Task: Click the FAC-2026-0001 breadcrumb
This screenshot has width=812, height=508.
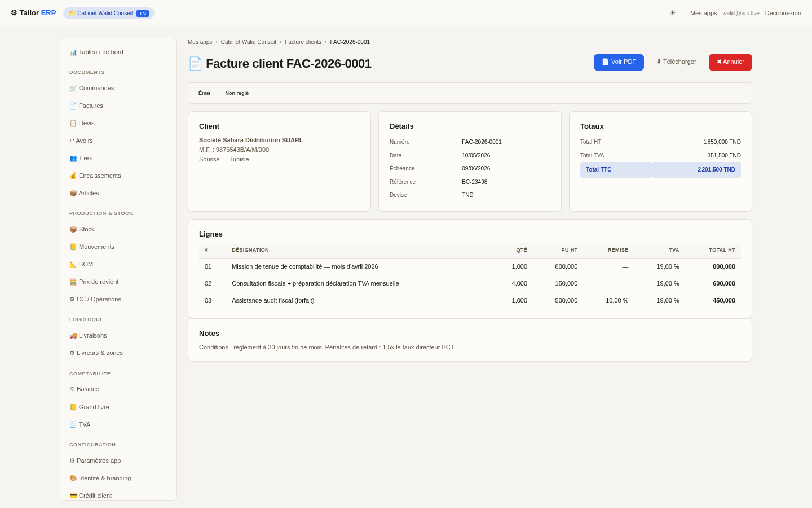Action: coord(350,42)
